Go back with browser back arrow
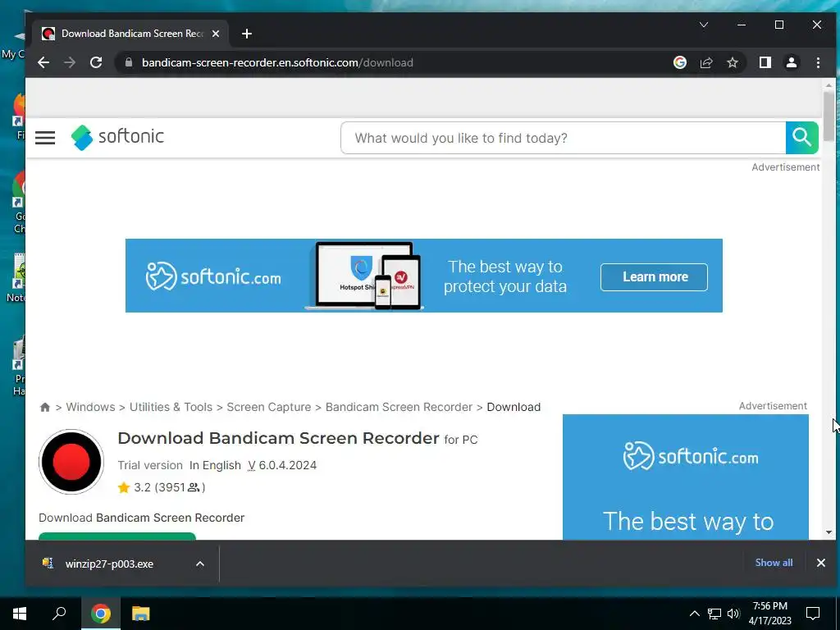Image resolution: width=840 pixels, height=630 pixels. coord(43,62)
